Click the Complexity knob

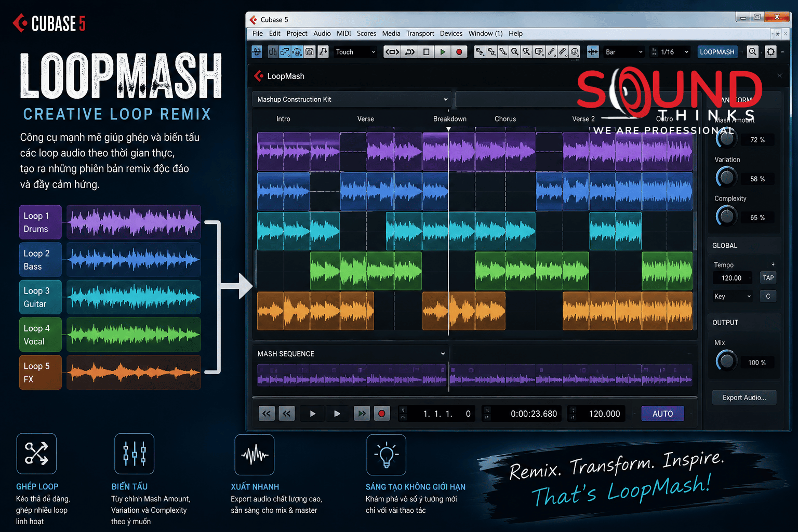pyautogui.click(x=726, y=216)
